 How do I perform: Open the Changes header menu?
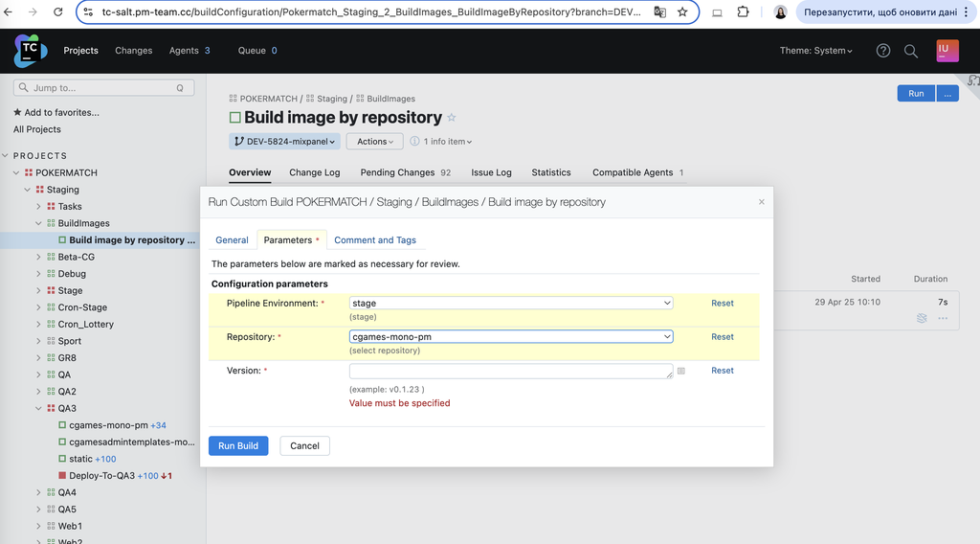click(x=133, y=51)
